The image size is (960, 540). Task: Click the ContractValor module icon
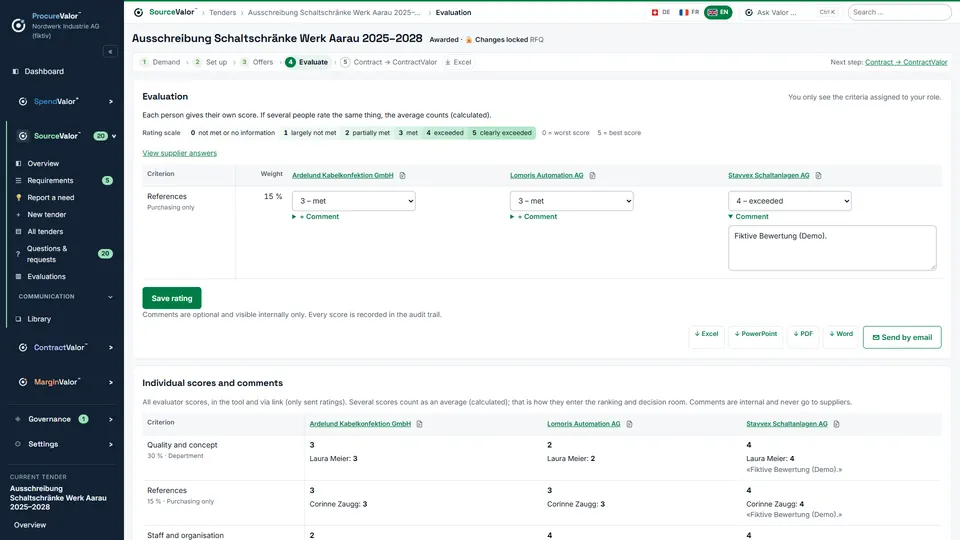(x=23, y=348)
